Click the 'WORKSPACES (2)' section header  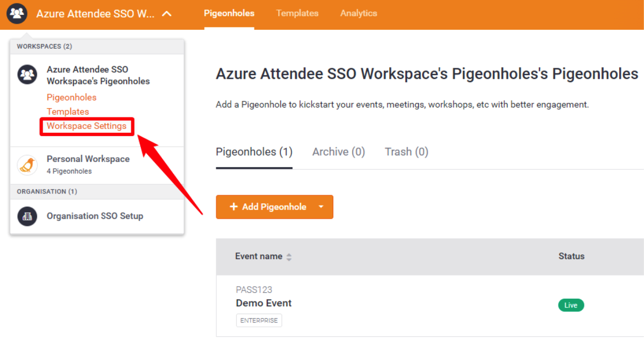[44, 46]
